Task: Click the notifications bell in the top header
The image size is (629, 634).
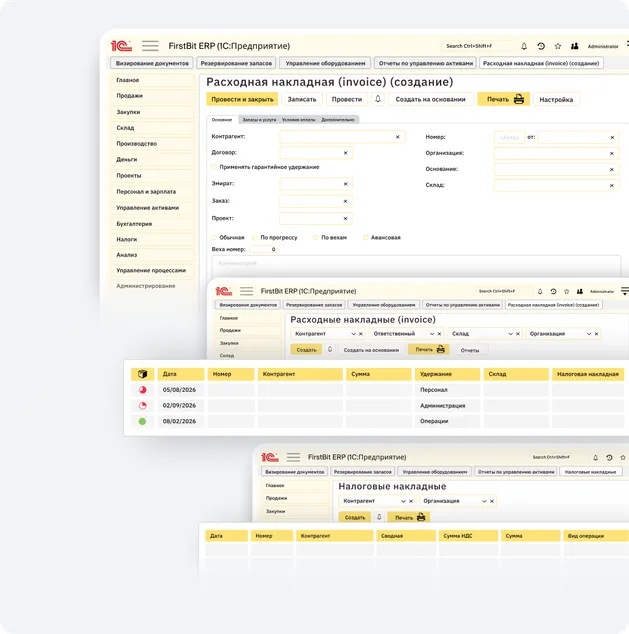Action: [524, 46]
